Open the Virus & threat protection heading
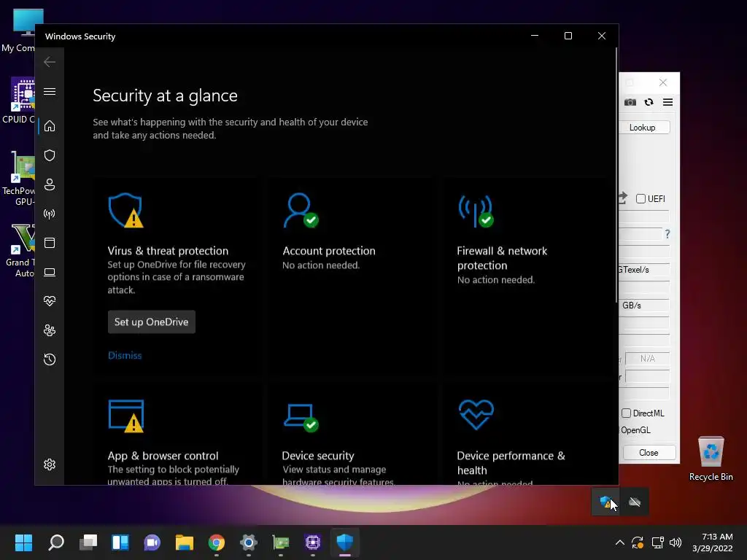 [x=168, y=251]
